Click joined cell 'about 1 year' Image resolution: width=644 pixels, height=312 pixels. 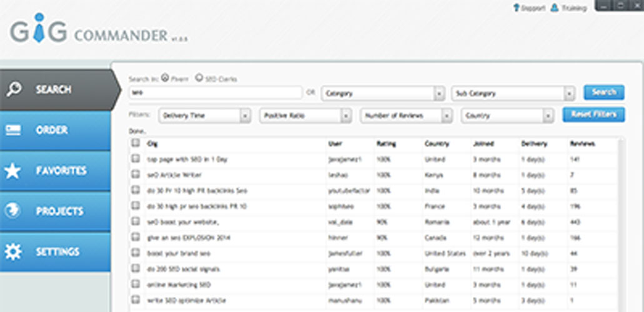(492, 222)
